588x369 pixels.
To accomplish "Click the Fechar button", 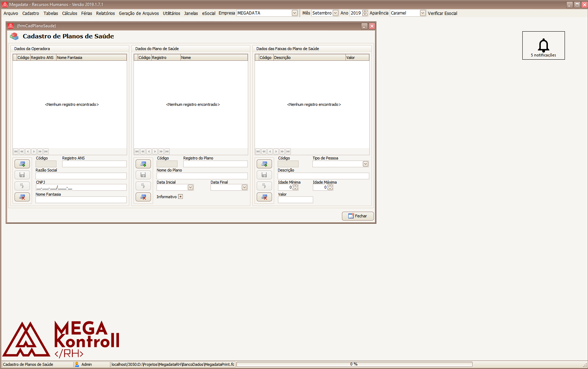I will click(358, 216).
